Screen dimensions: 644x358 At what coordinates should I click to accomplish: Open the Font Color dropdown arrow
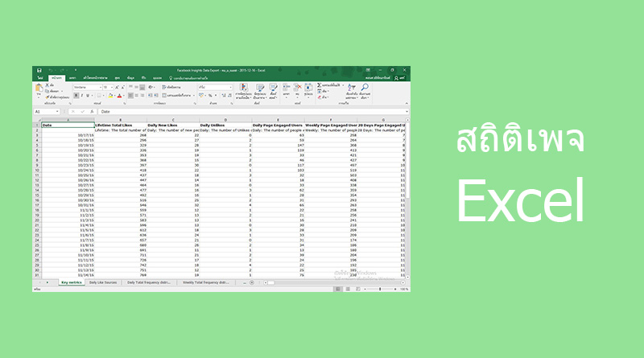pos(125,96)
